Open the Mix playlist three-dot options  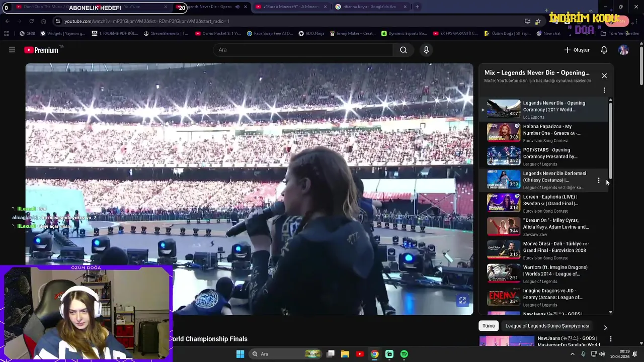[x=604, y=90]
